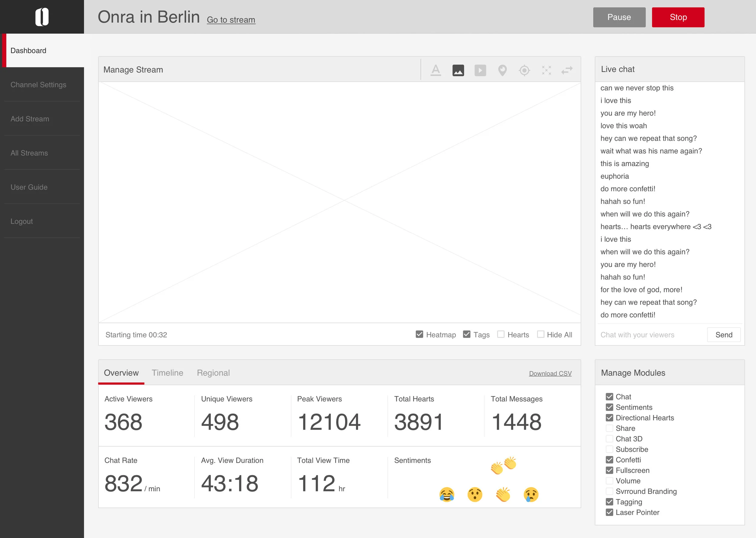Toggle the Heatmap checkbox
The height and width of the screenshot is (538, 756).
[419, 334]
